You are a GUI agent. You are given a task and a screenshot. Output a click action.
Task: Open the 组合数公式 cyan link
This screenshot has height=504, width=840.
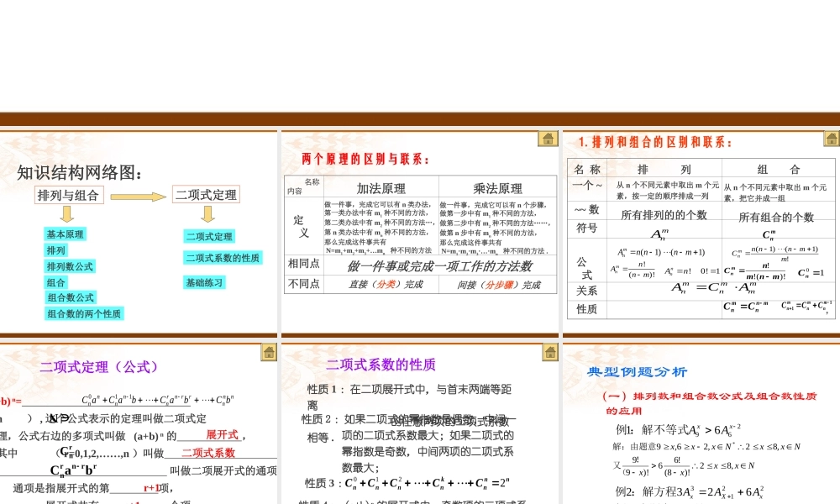point(71,297)
